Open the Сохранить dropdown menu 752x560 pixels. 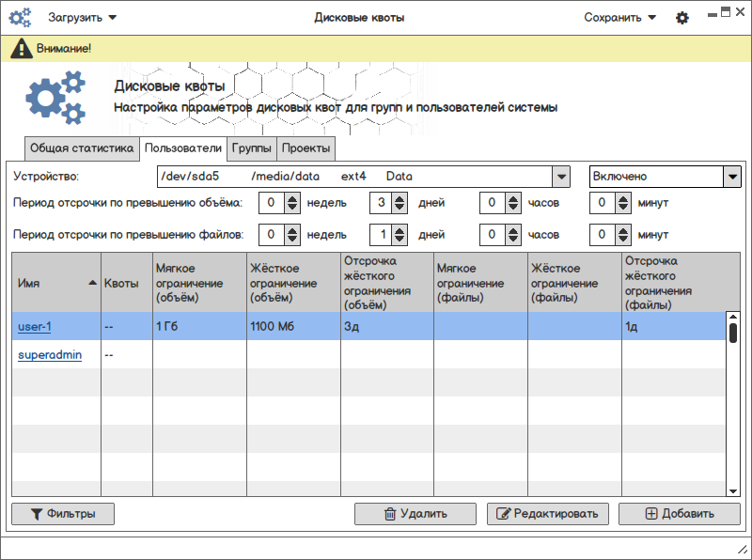[x=619, y=17]
